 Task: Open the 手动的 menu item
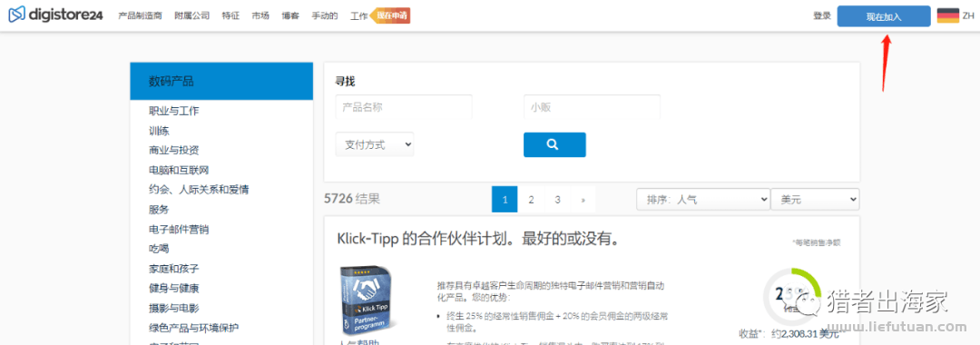[x=325, y=16]
